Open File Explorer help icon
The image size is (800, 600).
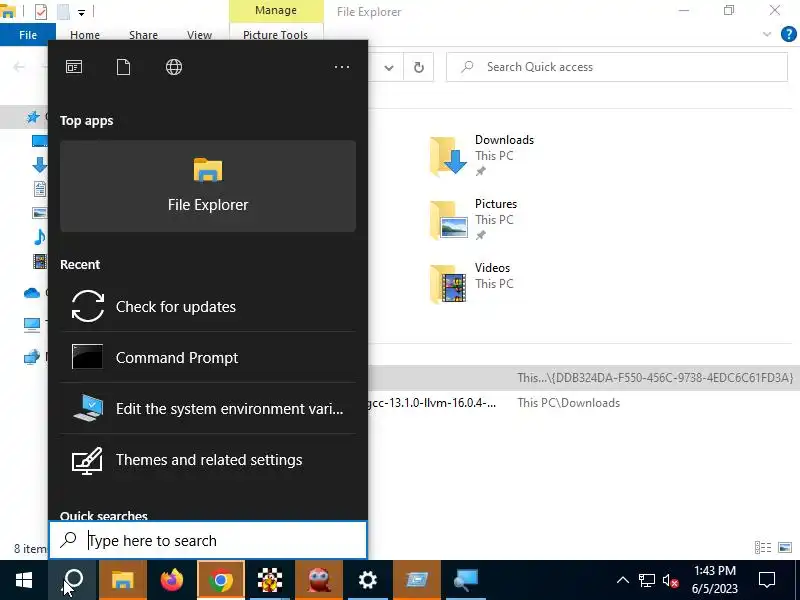click(788, 34)
